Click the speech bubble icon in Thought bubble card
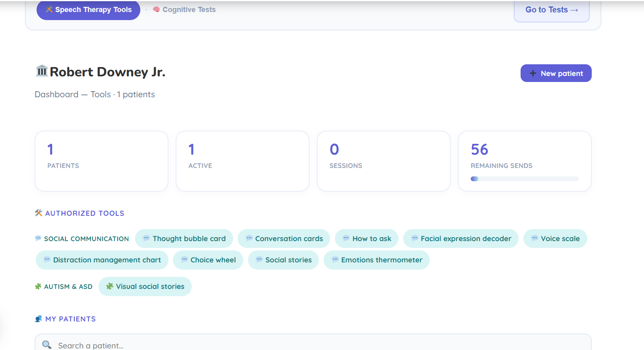 pos(146,238)
